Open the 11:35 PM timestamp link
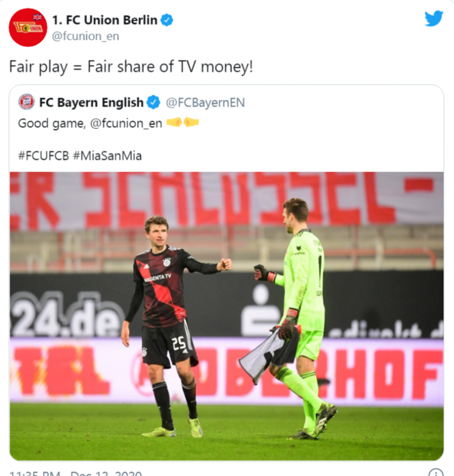The height and width of the screenshot is (476, 454). click(35, 473)
